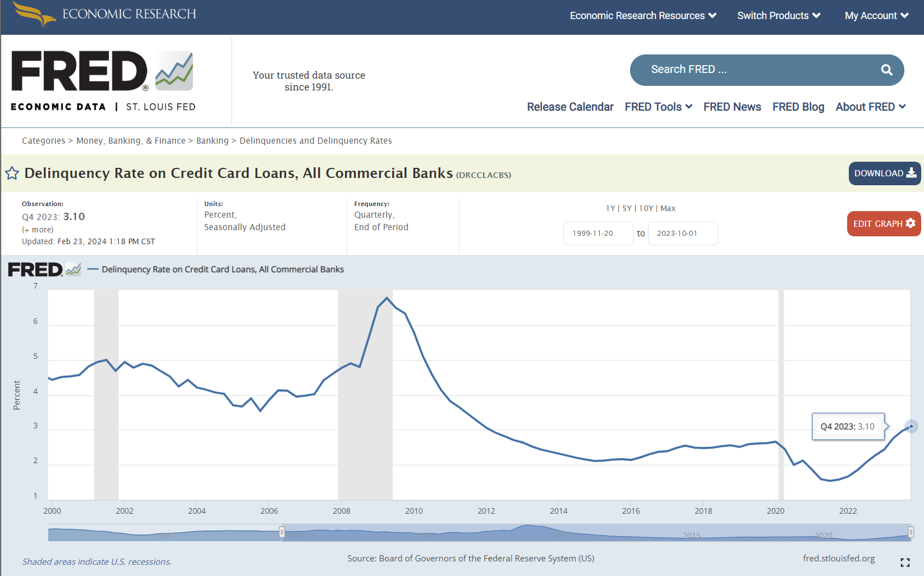The width and height of the screenshot is (924, 576).
Task: Open Banking breadcrumb link
Action: point(213,141)
